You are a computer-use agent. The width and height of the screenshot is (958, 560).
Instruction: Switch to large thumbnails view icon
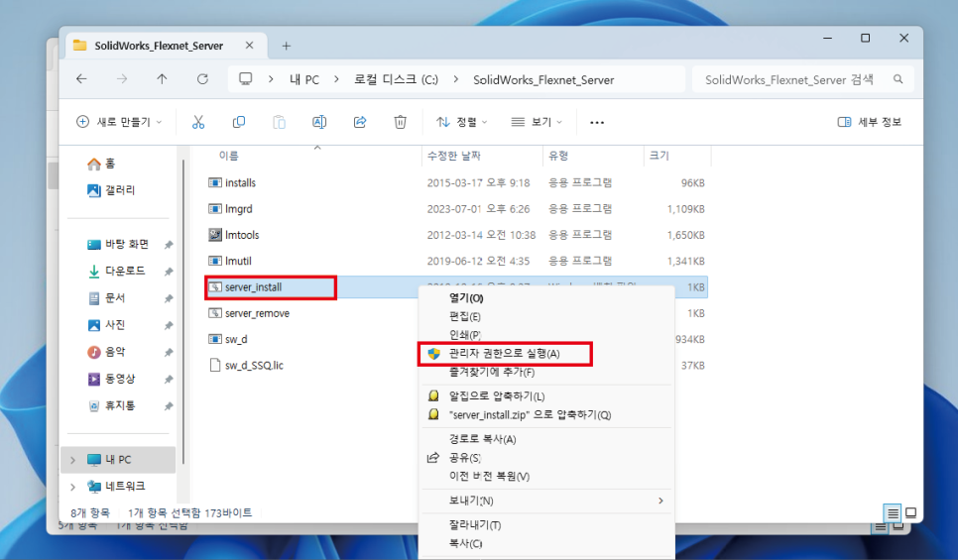(x=910, y=512)
